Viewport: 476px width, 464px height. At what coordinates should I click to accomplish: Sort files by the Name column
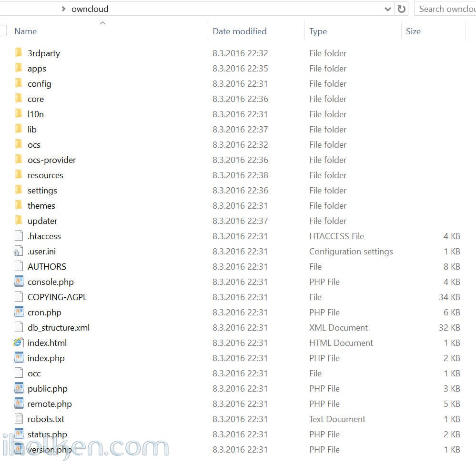[26, 31]
